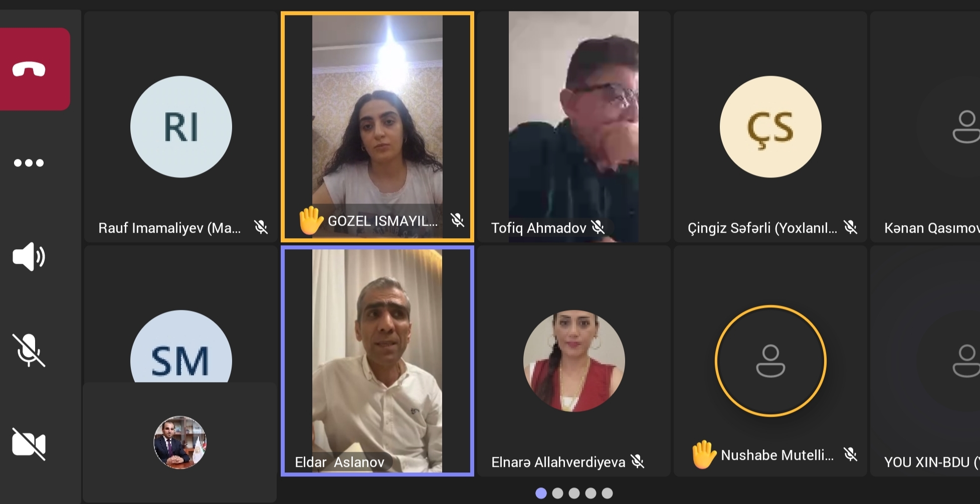
Task: Tap the speaker audio icon
Action: tap(29, 257)
